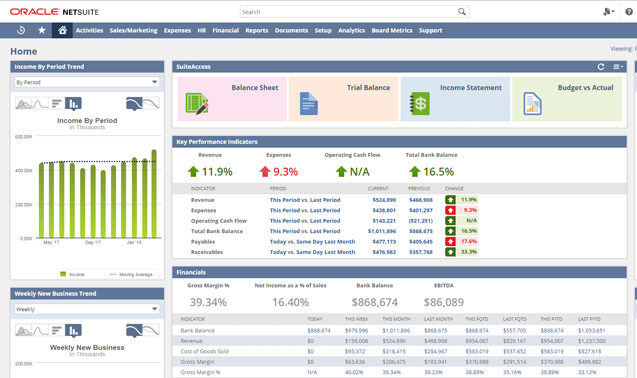The height and width of the screenshot is (378, 637).
Task: Click Revenue current value $524,890
Action: pos(384,200)
